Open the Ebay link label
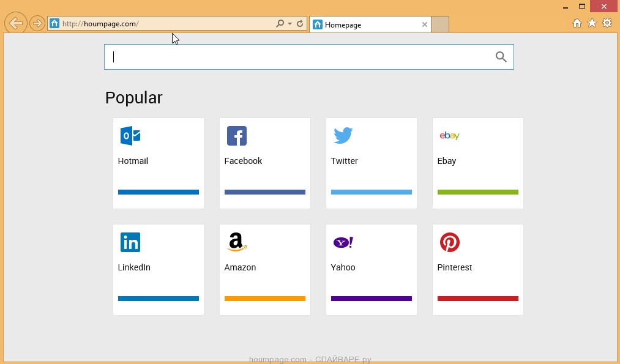The height and width of the screenshot is (364, 620). (447, 162)
